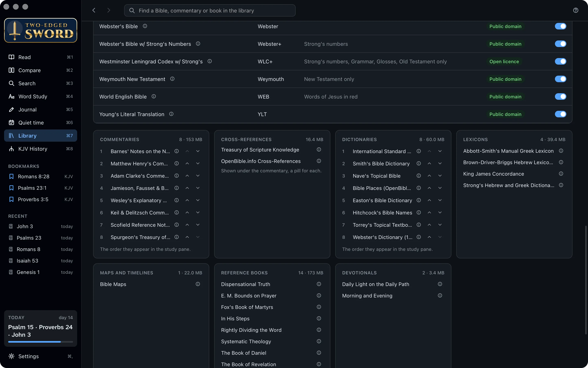Screen dimensions: 588x368
Task: Go back with the left arrow
Action: [x=94, y=10]
